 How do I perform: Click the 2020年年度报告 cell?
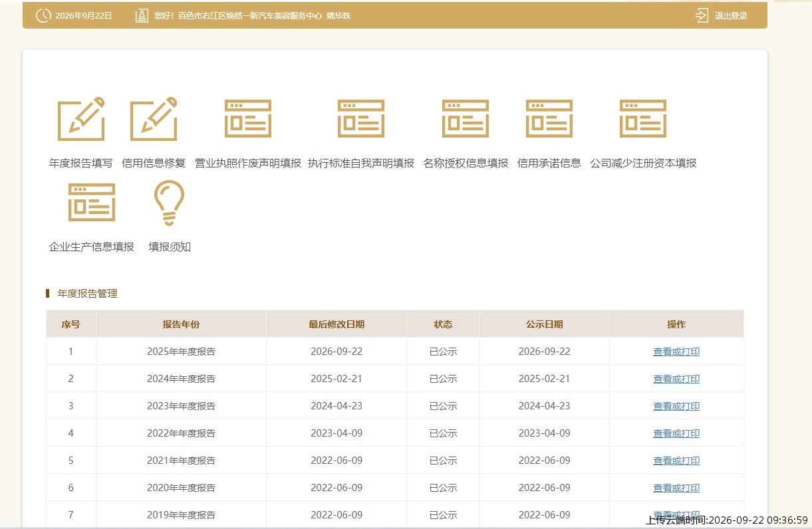point(181,488)
